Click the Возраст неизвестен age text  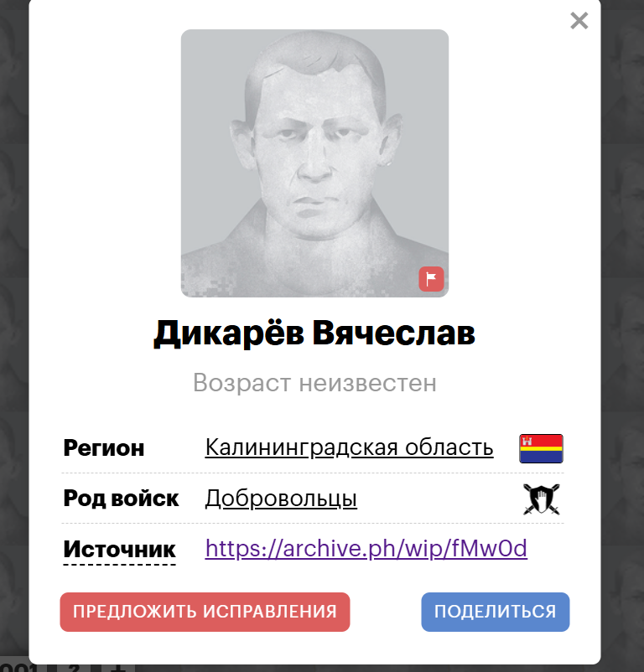pos(314,383)
